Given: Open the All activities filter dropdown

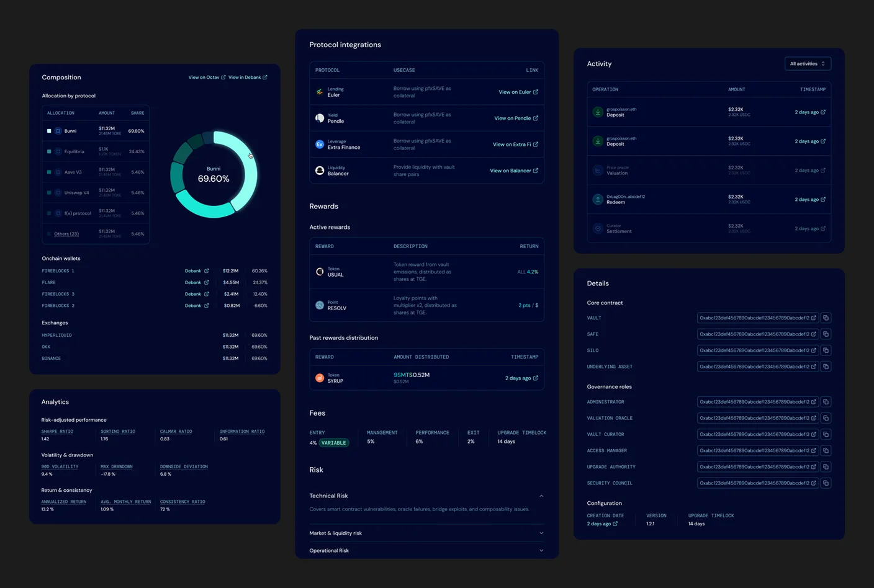Looking at the screenshot, I should 808,63.
